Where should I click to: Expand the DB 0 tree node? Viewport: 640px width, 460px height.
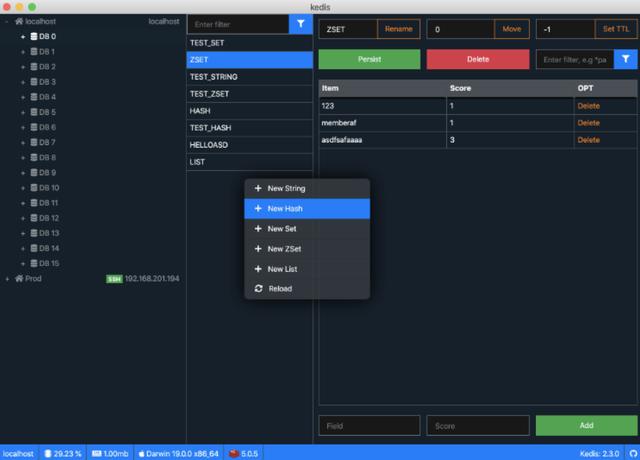coord(23,37)
